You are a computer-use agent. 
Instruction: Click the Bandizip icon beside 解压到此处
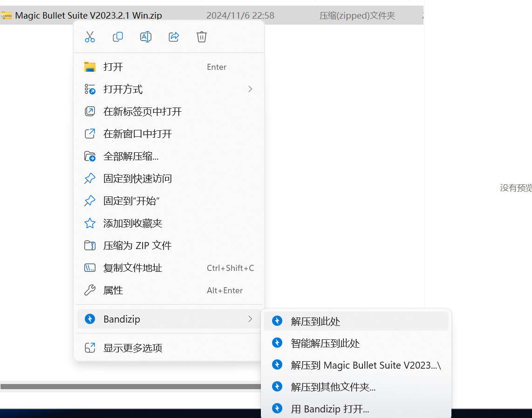pyautogui.click(x=277, y=321)
